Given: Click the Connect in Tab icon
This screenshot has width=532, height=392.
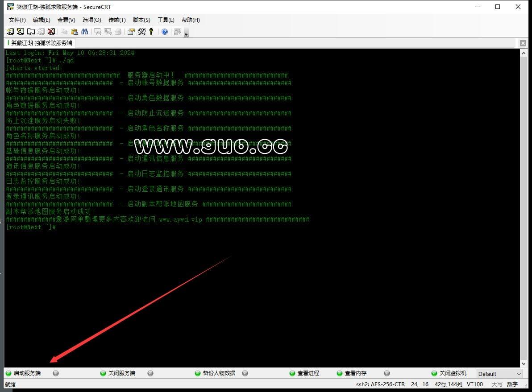Looking at the screenshot, I should click(31, 32).
